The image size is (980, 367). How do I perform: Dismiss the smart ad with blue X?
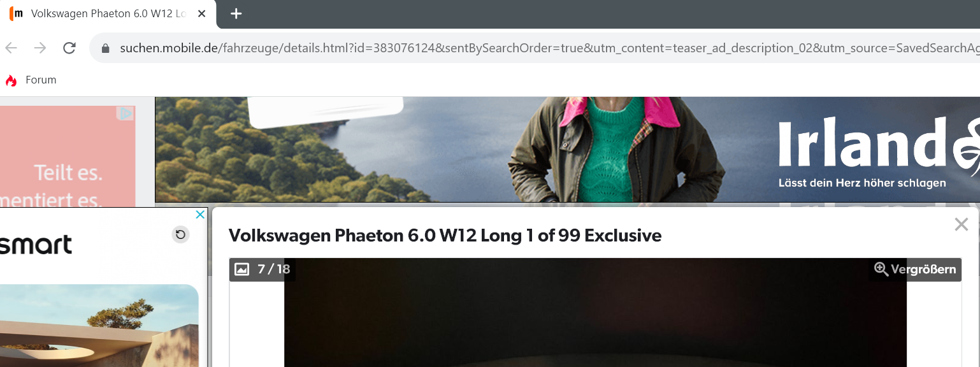199,215
